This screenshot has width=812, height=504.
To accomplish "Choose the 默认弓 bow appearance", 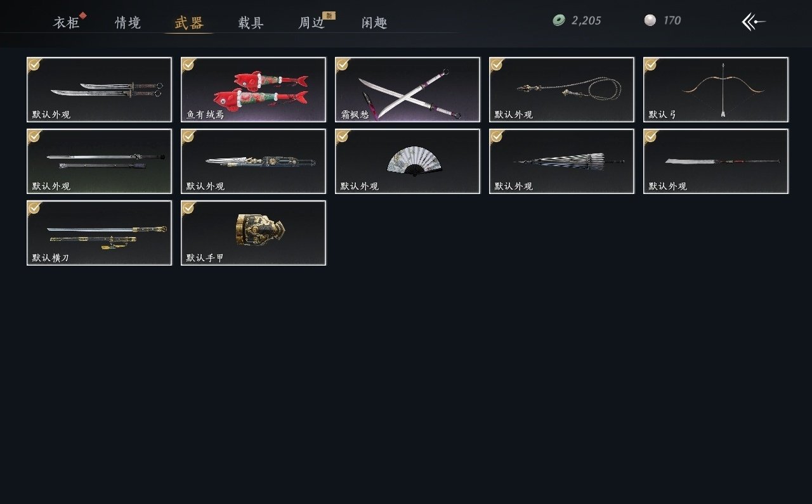I will [x=716, y=89].
